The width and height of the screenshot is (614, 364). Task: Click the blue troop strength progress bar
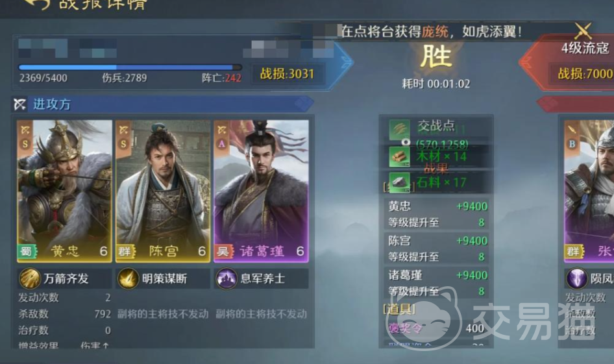tap(130, 67)
